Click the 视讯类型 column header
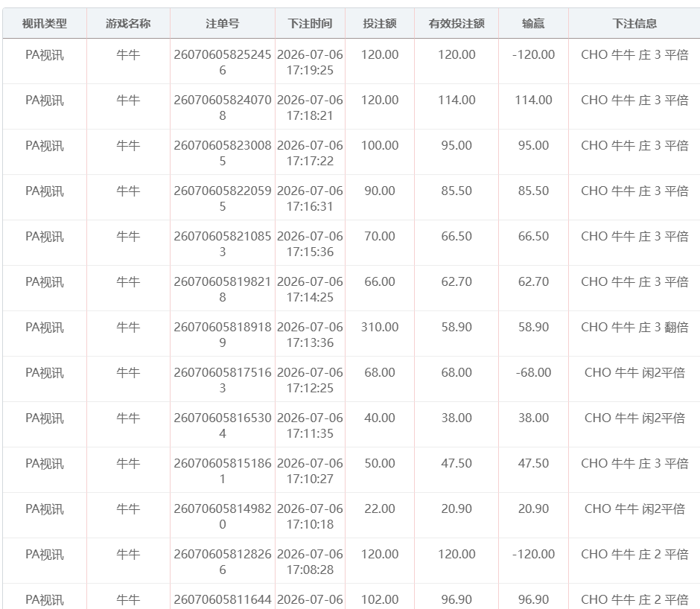The image size is (700, 609). tap(45, 23)
